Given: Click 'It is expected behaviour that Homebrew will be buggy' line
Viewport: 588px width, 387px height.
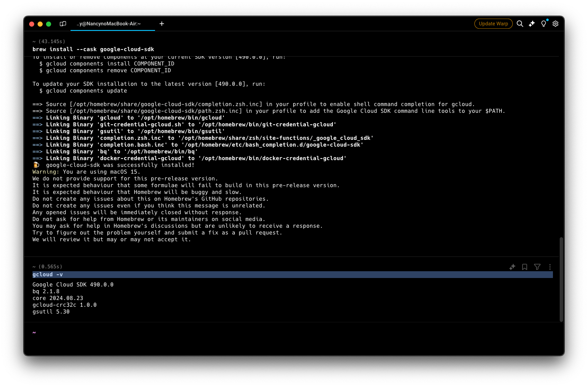Looking at the screenshot, I should [137, 192].
